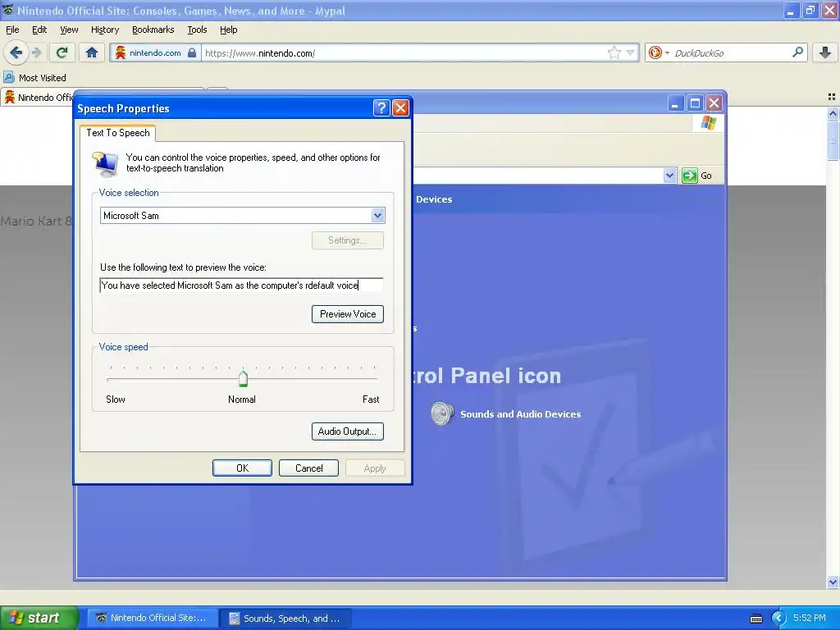Click the Go button in Control Panel

[x=697, y=176]
